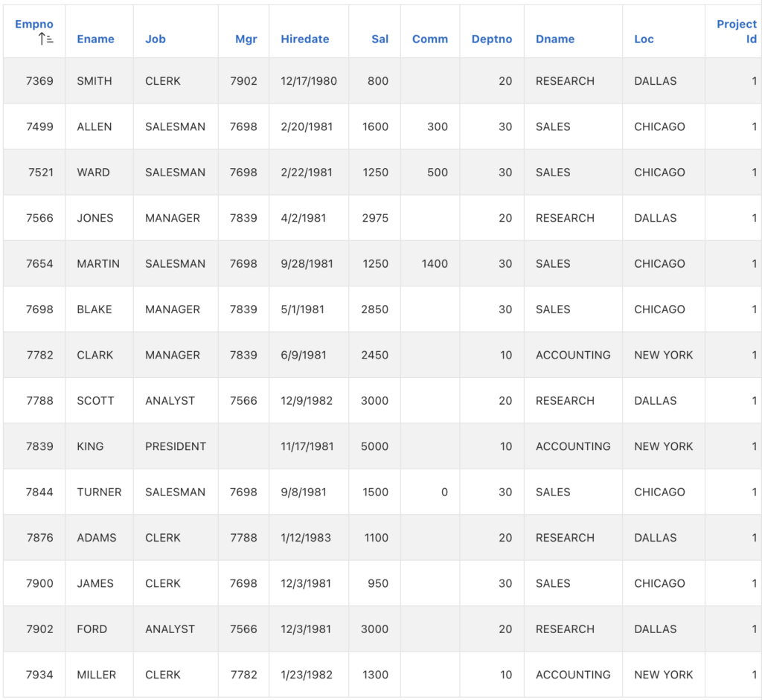This screenshot has height=700, width=762.
Task: Click the 1/23/1982 hiredate cell
Action: [307, 675]
